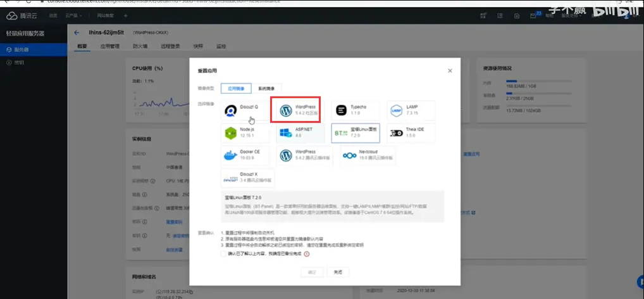This screenshot has height=299, width=644.
Task: Go back with the left arrow icon
Action: click(x=77, y=32)
